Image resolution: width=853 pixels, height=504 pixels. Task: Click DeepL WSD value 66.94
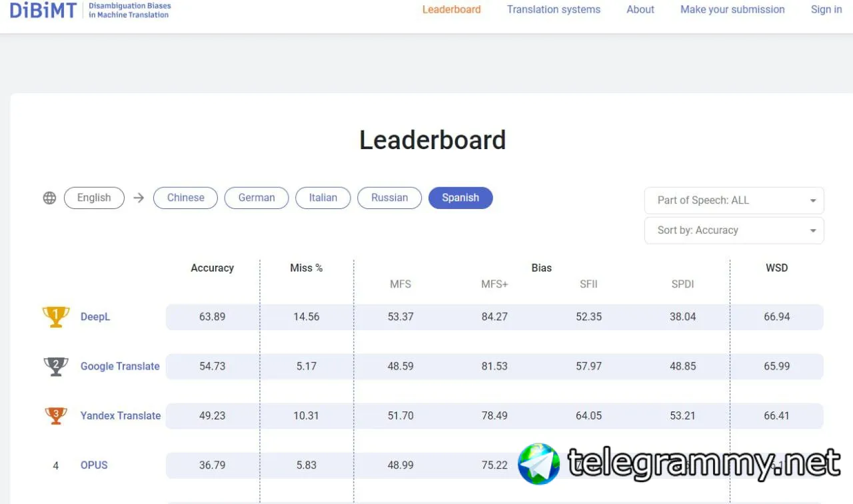tap(777, 317)
